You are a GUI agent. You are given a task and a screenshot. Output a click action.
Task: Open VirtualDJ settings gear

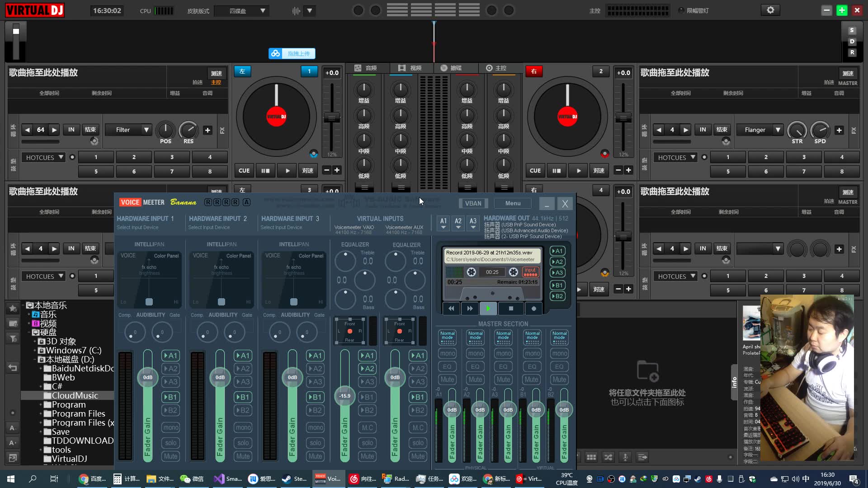(x=770, y=10)
